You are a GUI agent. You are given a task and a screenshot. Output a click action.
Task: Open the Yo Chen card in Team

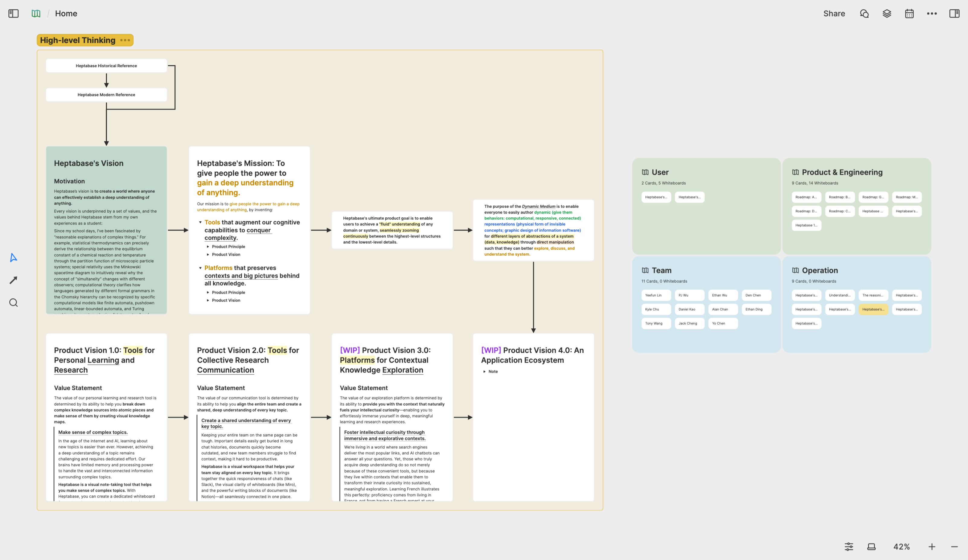[x=723, y=323]
